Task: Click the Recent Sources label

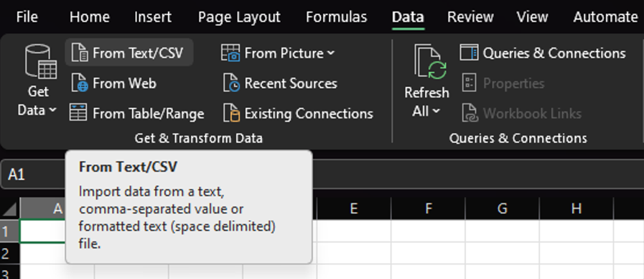Action: (x=291, y=83)
